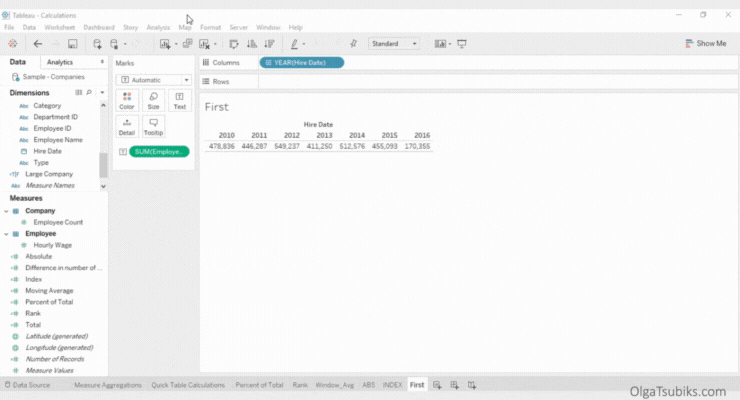Screen dimensions: 740x400
Task: Open the Format menu
Action: 210,27
